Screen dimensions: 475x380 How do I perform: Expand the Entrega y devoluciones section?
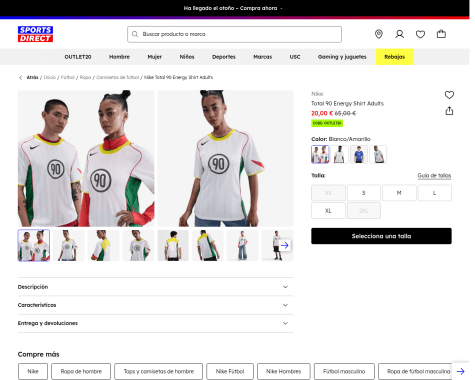(156, 323)
